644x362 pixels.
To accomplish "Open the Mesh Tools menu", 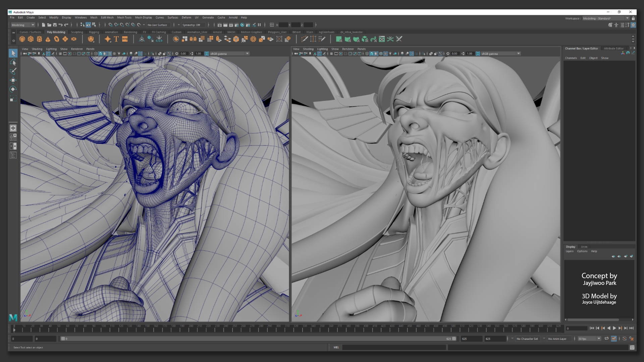I will pos(124,17).
